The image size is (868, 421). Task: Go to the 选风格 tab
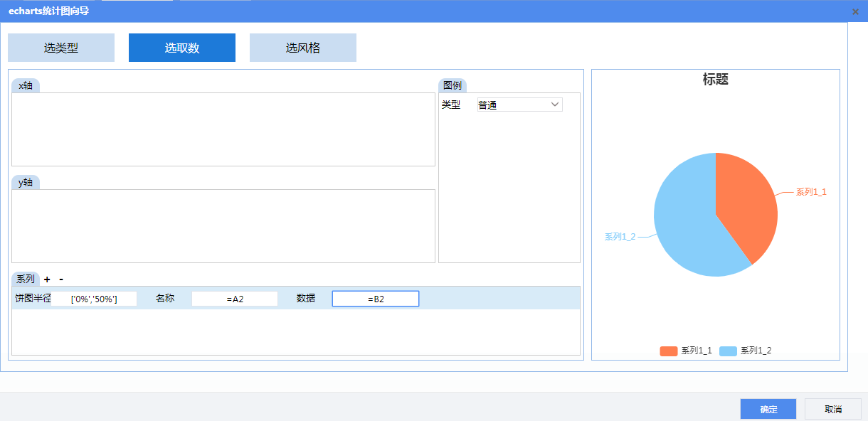click(303, 48)
